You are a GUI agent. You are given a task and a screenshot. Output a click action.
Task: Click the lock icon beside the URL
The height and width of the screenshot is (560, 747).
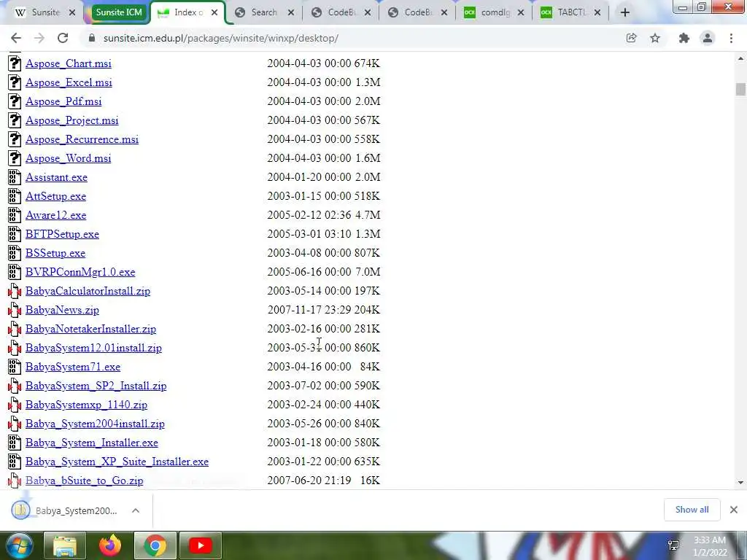(92, 38)
